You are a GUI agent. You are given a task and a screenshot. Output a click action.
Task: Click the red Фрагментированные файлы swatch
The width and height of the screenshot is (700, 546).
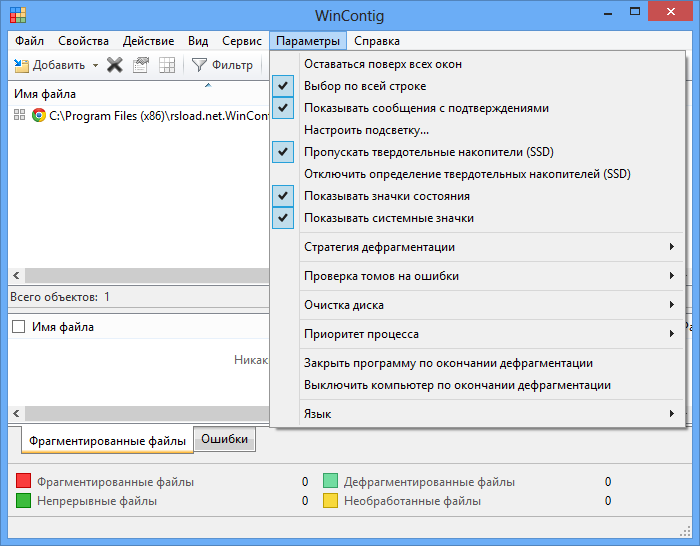tap(23, 481)
